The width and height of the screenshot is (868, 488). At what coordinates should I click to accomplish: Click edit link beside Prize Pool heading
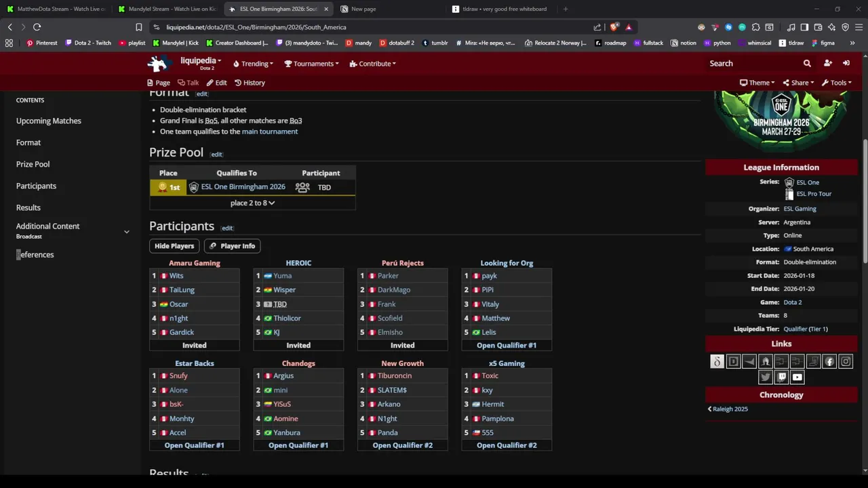pyautogui.click(x=216, y=155)
